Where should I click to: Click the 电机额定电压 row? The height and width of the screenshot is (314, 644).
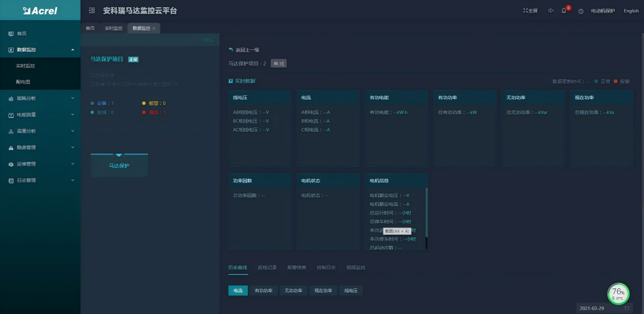pos(389,195)
